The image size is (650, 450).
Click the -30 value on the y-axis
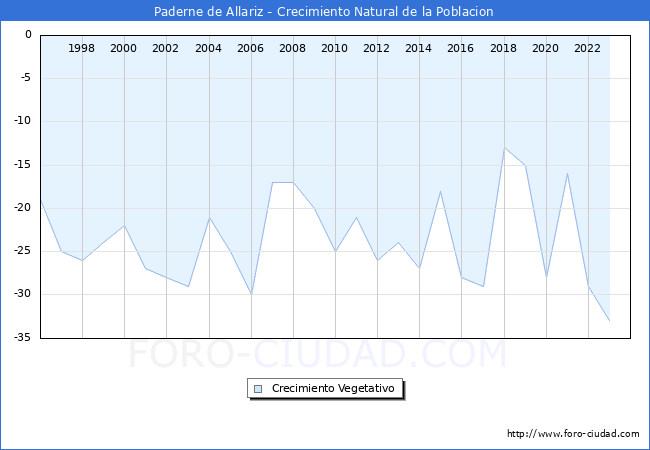point(22,294)
